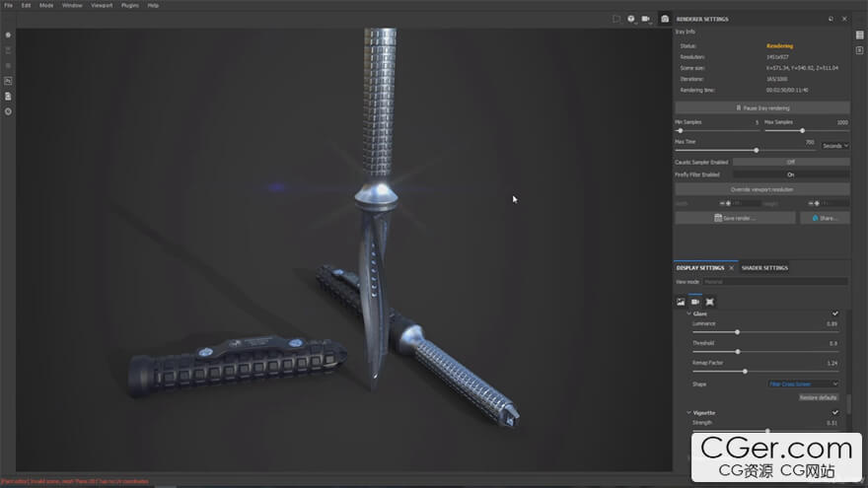
Task: Click the document export icon in left sidebar
Action: pyautogui.click(x=8, y=97)
